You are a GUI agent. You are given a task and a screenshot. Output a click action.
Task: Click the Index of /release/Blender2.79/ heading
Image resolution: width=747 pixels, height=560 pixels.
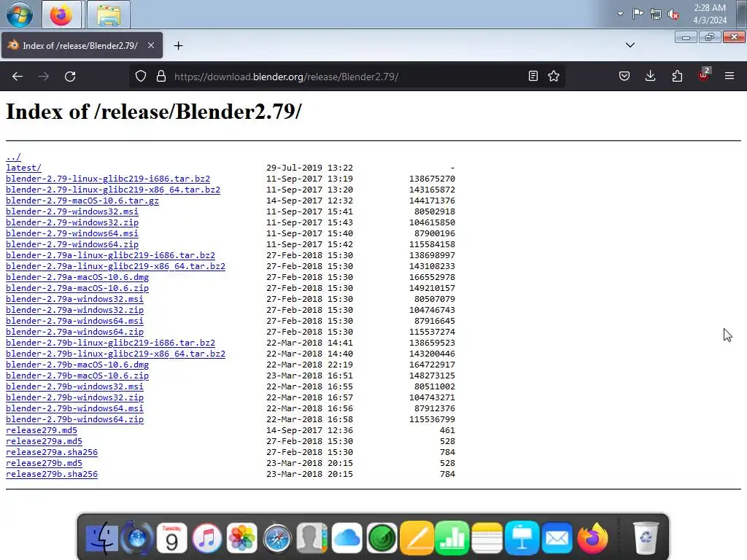153,112
